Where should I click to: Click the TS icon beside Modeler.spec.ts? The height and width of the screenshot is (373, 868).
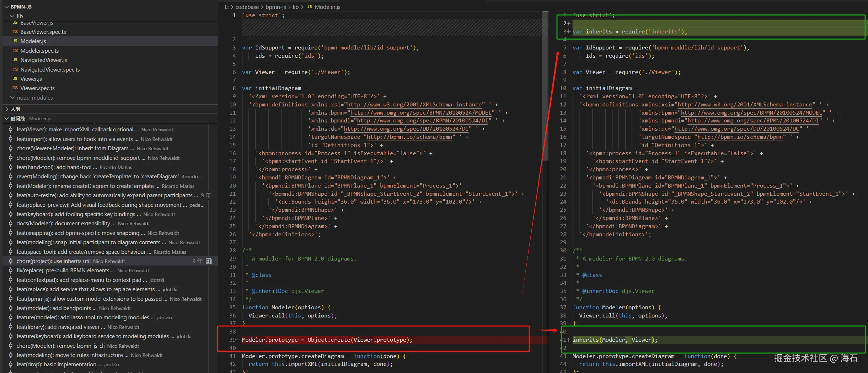15,51
